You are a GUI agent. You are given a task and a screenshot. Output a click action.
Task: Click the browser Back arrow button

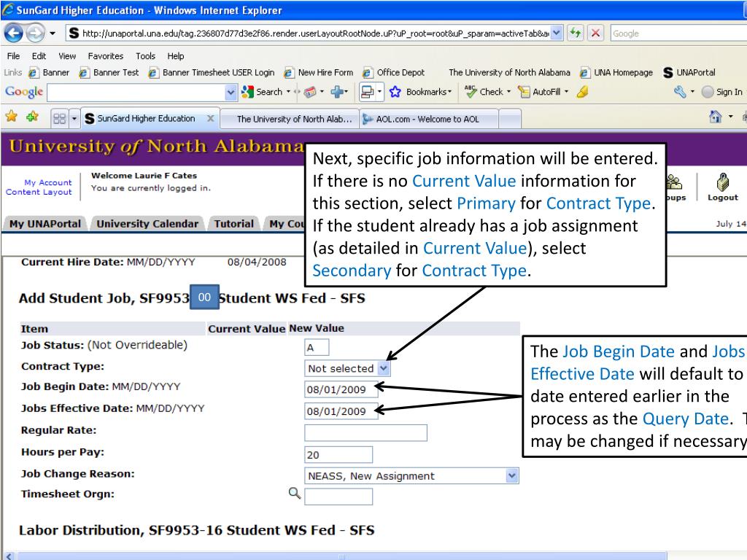(x=13, y=34)
